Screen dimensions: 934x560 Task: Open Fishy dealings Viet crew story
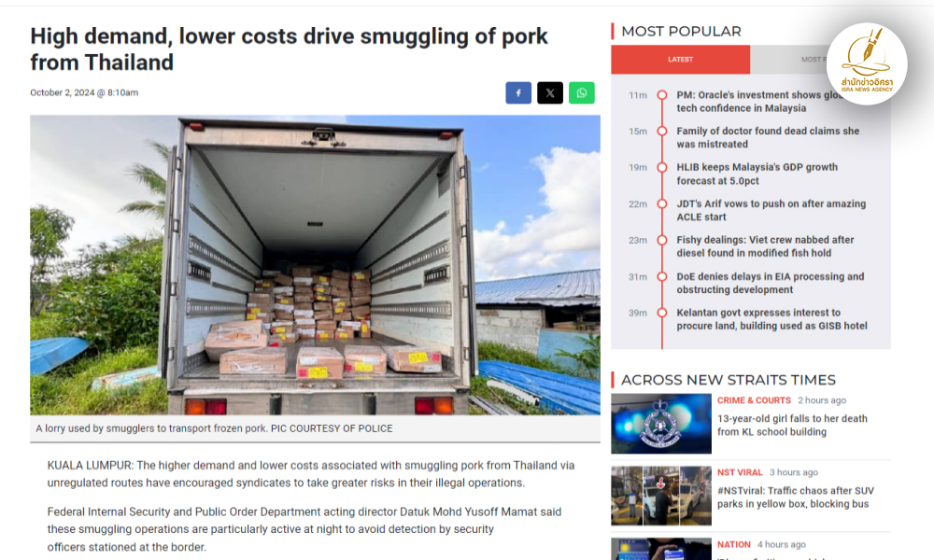(766, 246)
